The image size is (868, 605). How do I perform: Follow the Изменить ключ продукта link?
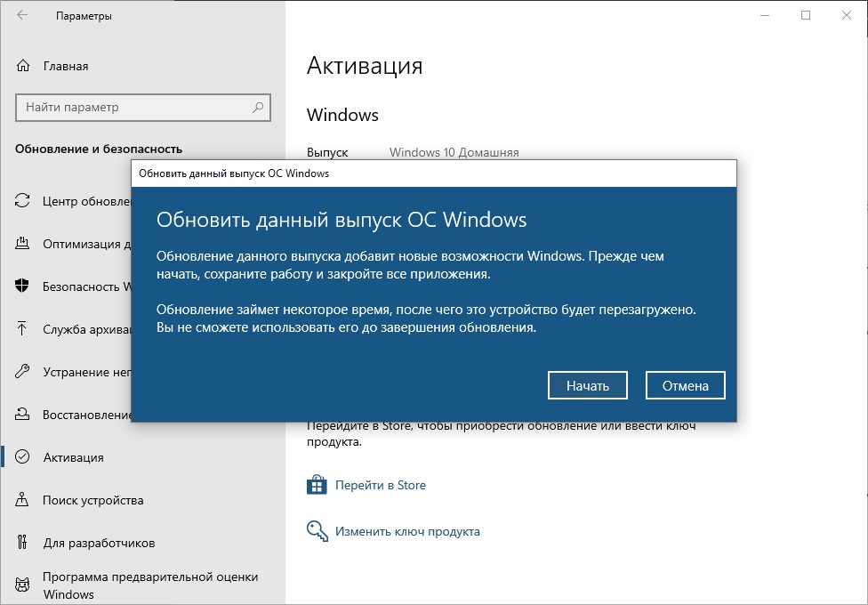pos(407,531)
